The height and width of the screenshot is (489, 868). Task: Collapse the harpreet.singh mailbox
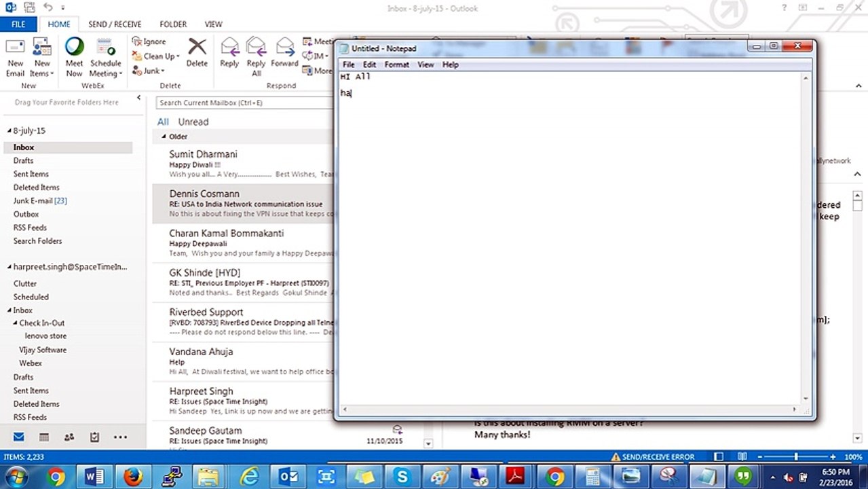pos(10,267)
